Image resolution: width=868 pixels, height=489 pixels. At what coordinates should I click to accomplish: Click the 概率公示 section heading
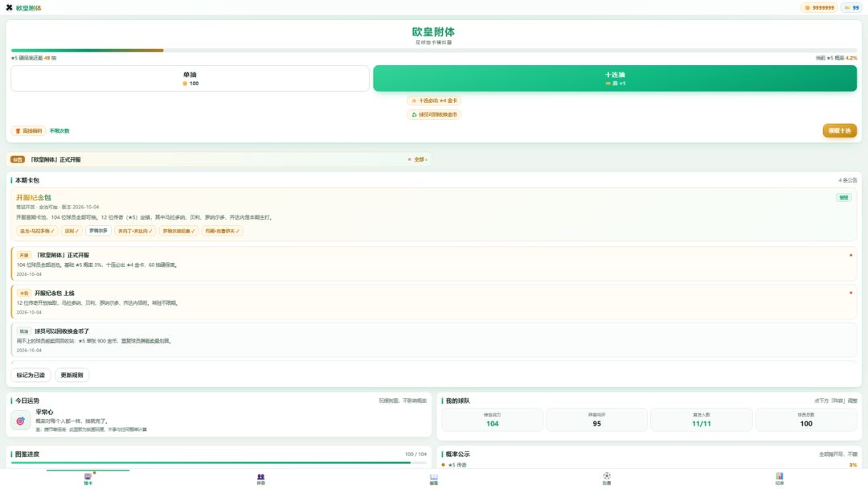pyautogui.click(x=458, y=454)
